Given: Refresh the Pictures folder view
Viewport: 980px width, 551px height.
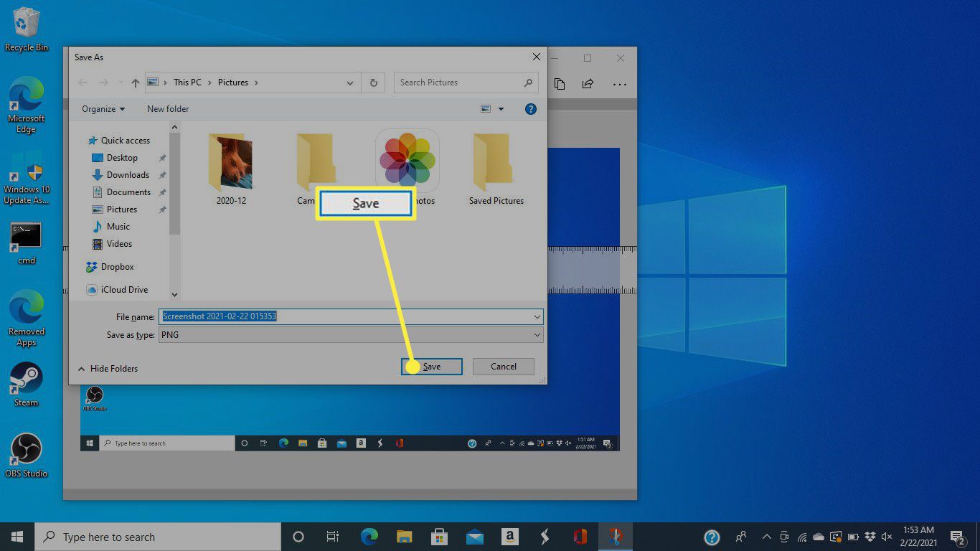Looking at the screenshot, I should [x=373, y=83].
